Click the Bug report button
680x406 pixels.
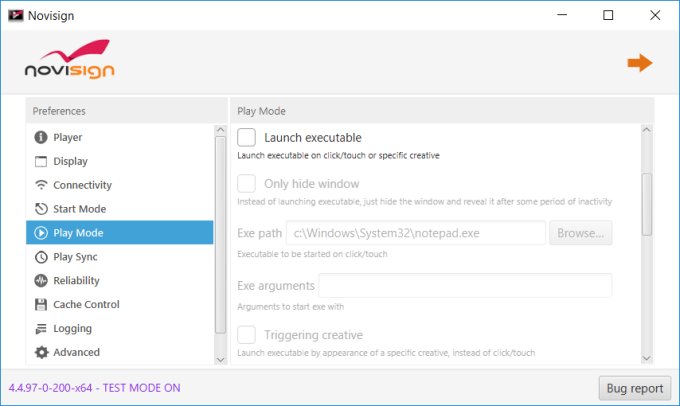coord(634,388)
